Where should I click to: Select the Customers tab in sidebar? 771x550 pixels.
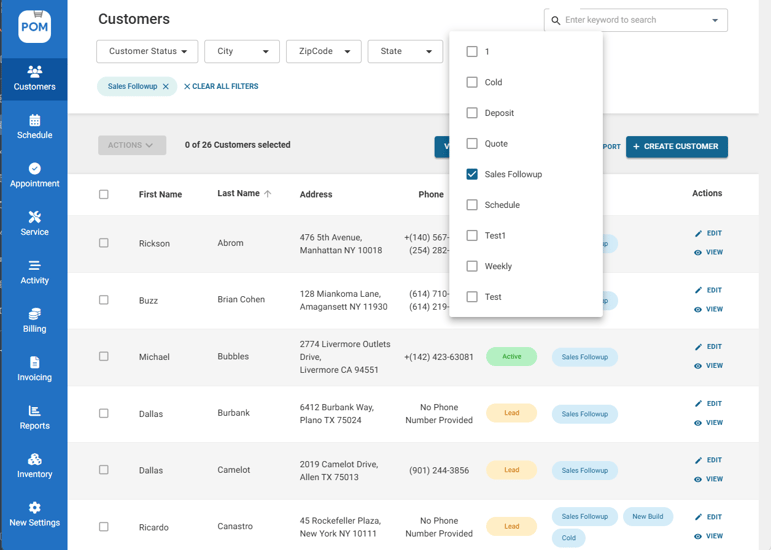tap(34, 78)
